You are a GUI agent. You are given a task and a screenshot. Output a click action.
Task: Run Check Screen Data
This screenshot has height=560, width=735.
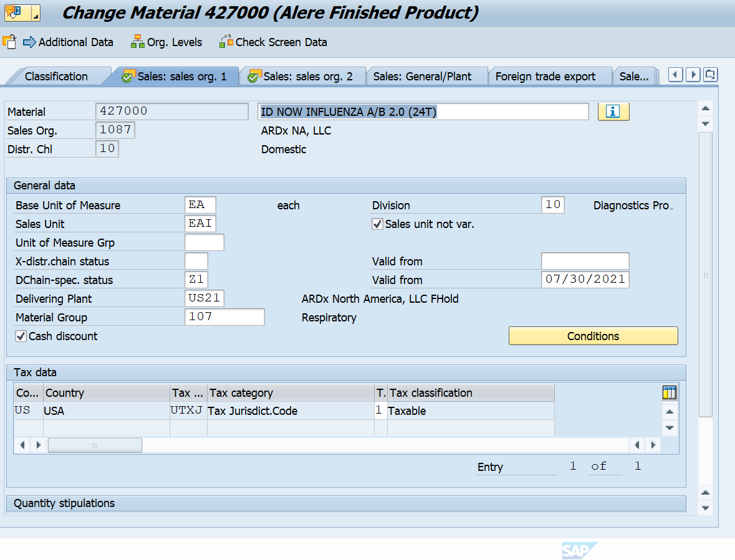click(x=273, y=42)
